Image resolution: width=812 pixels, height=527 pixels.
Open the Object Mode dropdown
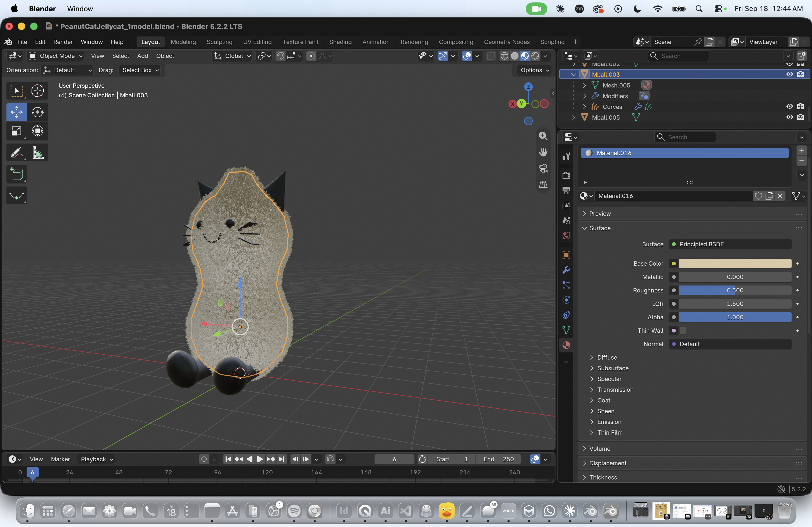click(56, 56)
